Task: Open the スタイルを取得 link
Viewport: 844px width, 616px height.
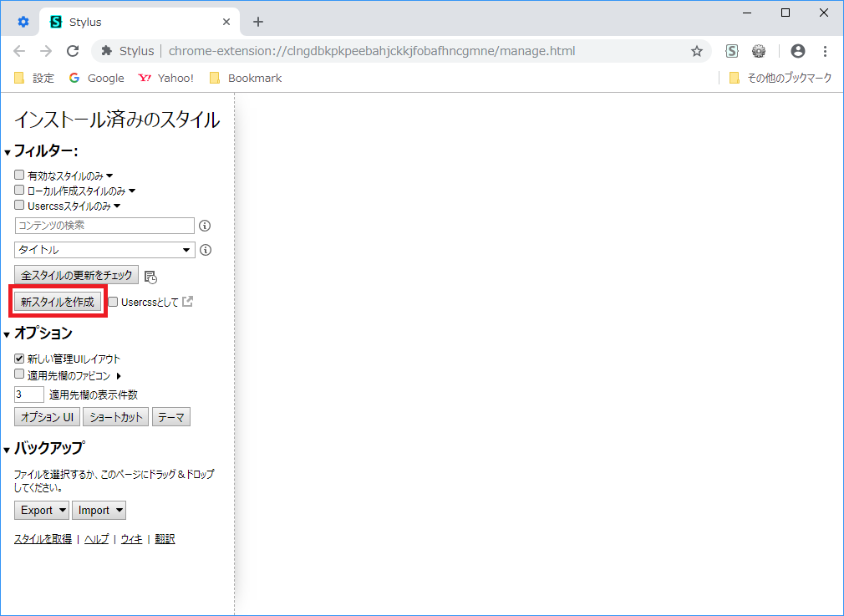Action: [x=43, y=539]
